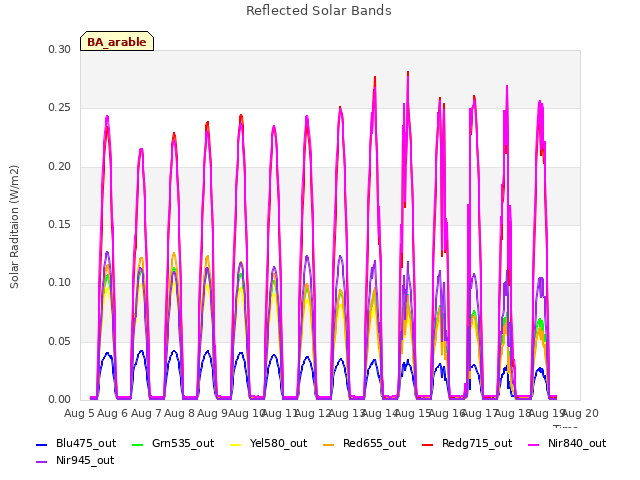Click the Aug 8 x-axis date label

click(x=179, y=413)
